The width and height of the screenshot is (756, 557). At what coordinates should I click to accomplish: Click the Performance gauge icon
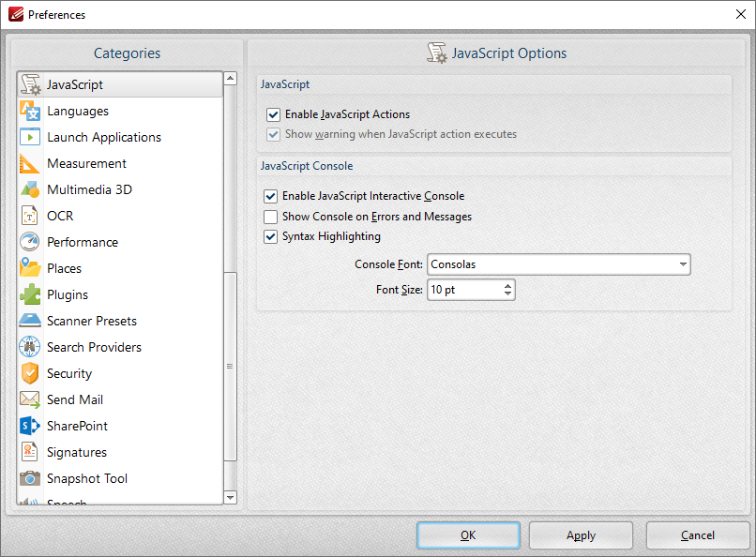[x=30, y=242]
